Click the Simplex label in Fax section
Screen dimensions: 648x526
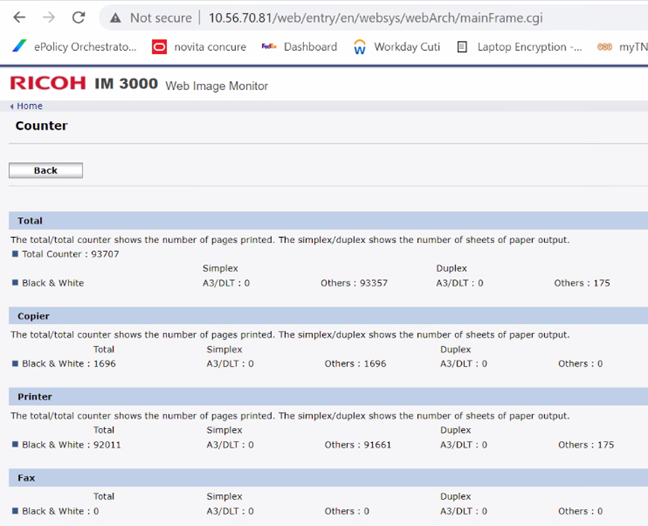(x=224, y=496)
